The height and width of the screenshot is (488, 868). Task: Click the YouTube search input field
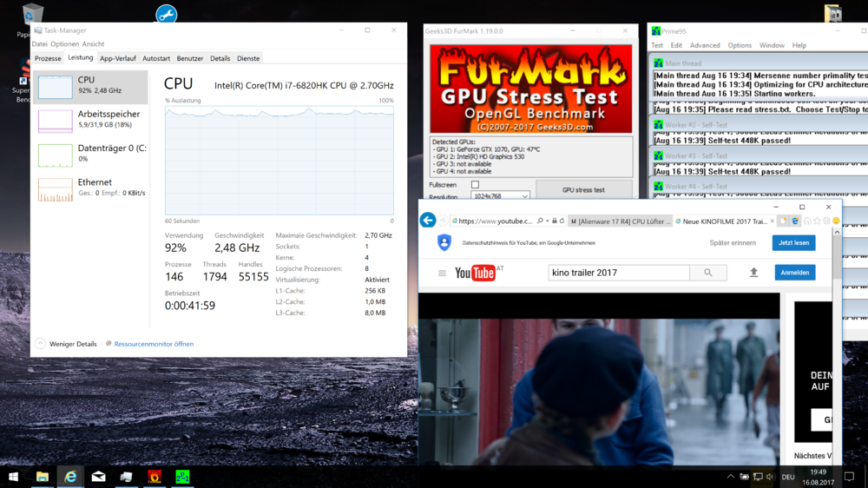pos(618,273)
